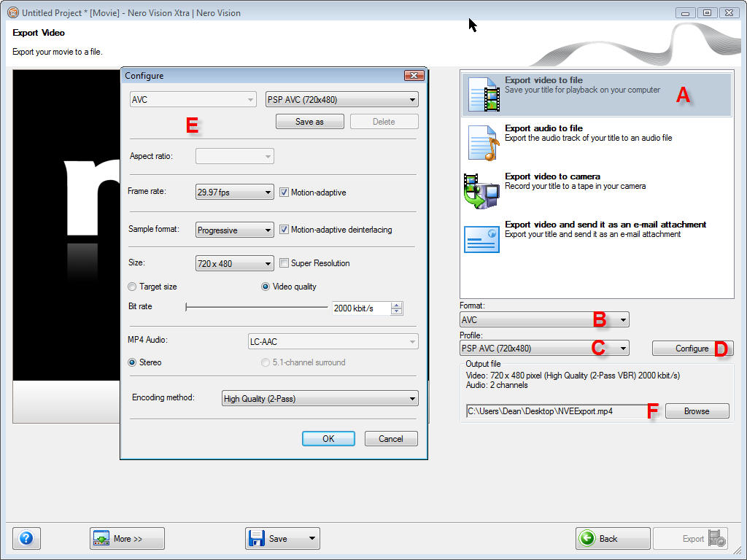This screenshot has height=560, width=747.
Task: Open the MP4 Audio LC-AAC dropdown
Action: pyautogui.click(x=333, y=341)
